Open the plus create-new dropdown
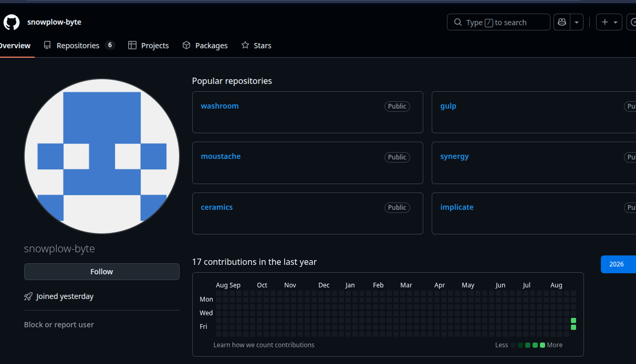Viewport: 636px width, 364px height. 609,22
